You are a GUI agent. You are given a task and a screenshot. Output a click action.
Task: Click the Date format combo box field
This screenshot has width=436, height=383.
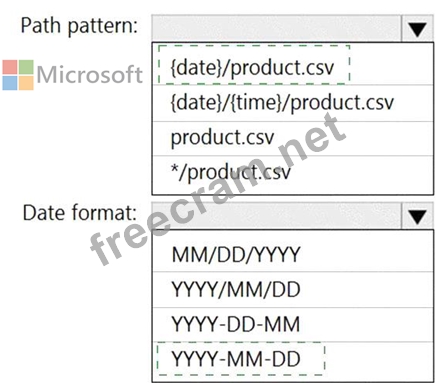(x=276, y=216)
